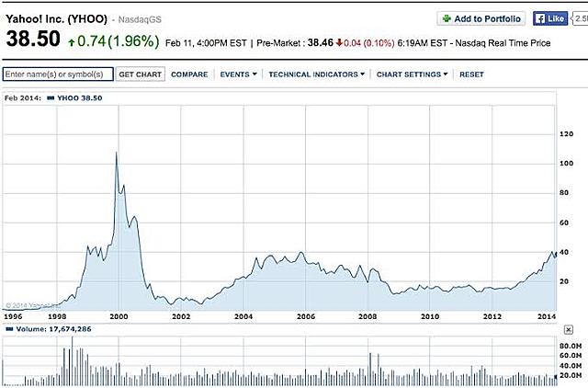Click the NasdaqGS exchange label
Screen dimensions: 588x388
click(140, 19)
